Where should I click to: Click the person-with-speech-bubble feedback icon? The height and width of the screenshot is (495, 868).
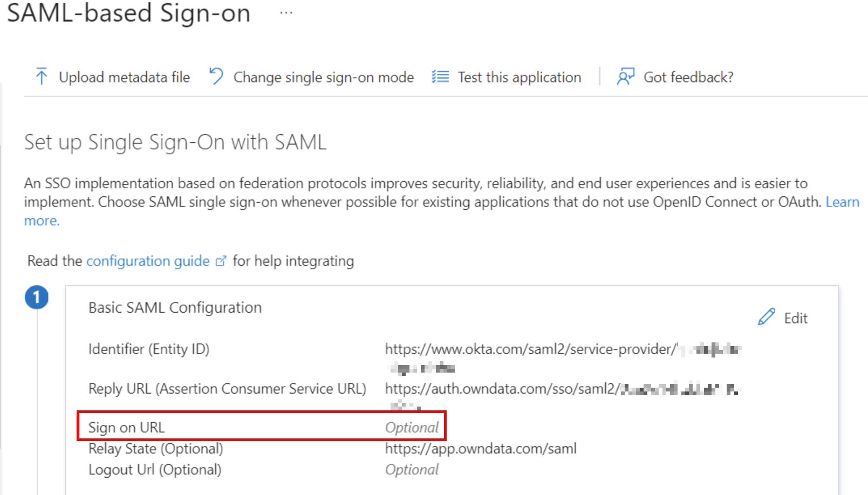(x=626, y=77)
